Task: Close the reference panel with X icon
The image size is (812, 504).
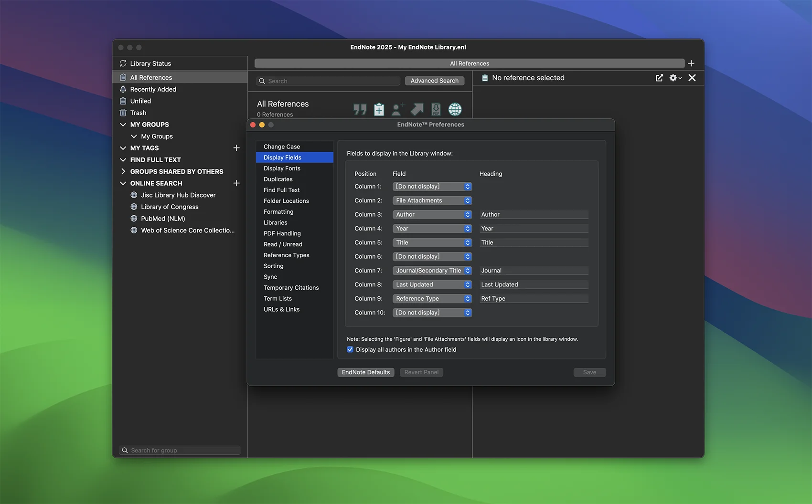Action: click(692, 78)
